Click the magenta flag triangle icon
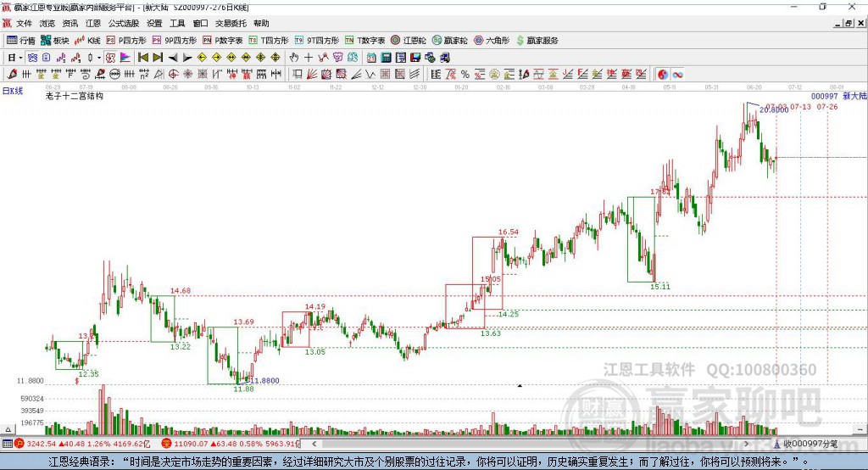Screen dimensions: 868x470 [x=125, y=58]
